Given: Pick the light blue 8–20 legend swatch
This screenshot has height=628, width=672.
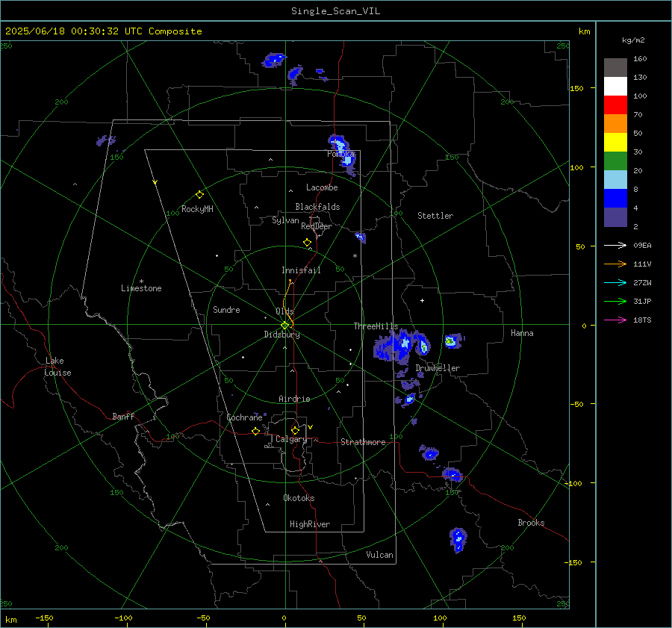Looking at the screenshot, I should (615, 180).
